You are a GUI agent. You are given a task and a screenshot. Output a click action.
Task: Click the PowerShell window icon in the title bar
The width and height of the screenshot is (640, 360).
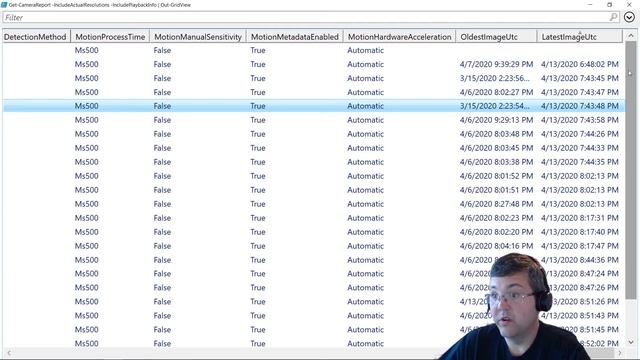(4, 4)
